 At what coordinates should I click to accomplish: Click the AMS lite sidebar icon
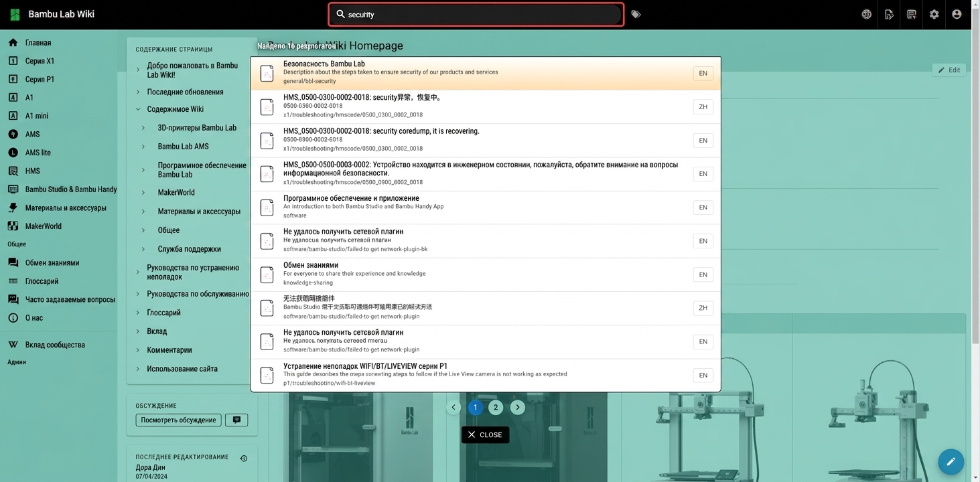tap(13, 153)
